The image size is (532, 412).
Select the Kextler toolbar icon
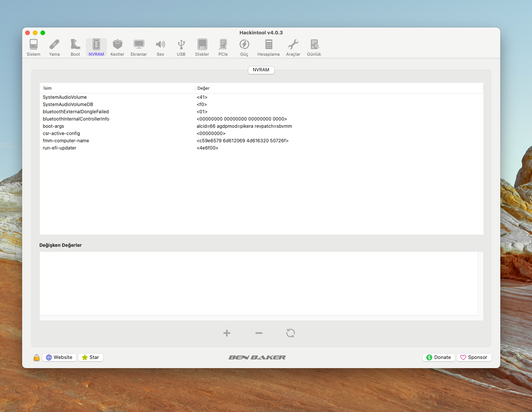tap(117, 47)
